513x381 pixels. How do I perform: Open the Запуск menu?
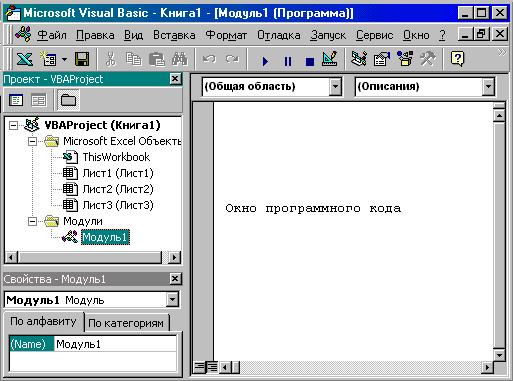point(328,35)
